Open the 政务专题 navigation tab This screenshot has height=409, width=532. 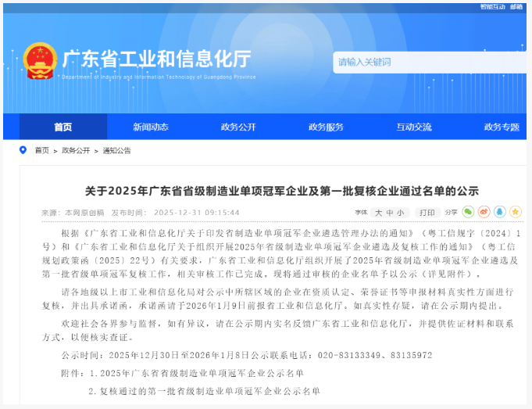pos(501,127)
